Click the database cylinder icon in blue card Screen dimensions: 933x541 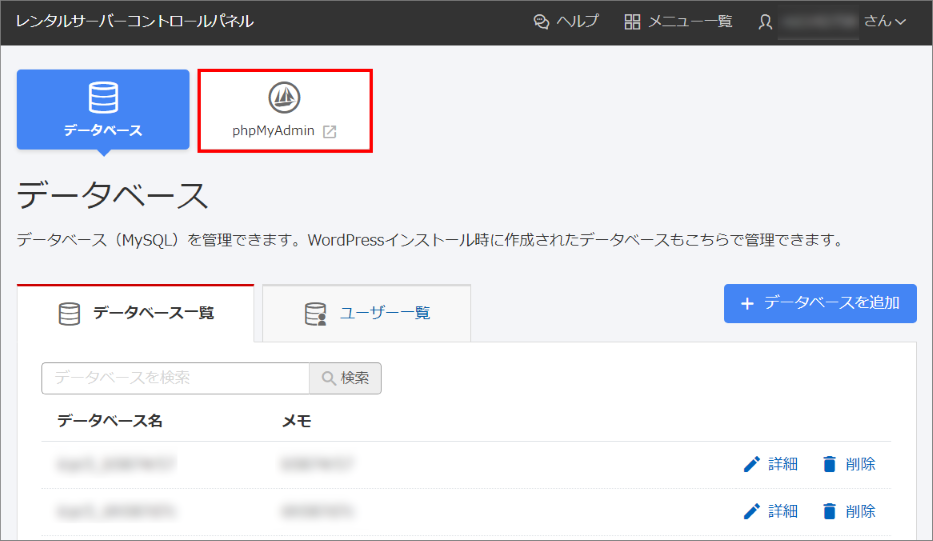click(103, 98)
